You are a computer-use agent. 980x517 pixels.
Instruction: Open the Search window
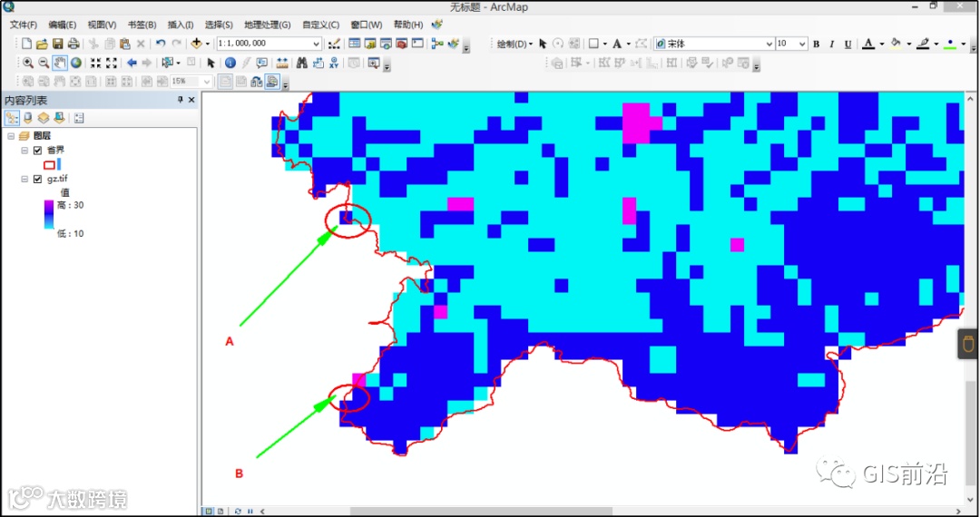(386, 44)
